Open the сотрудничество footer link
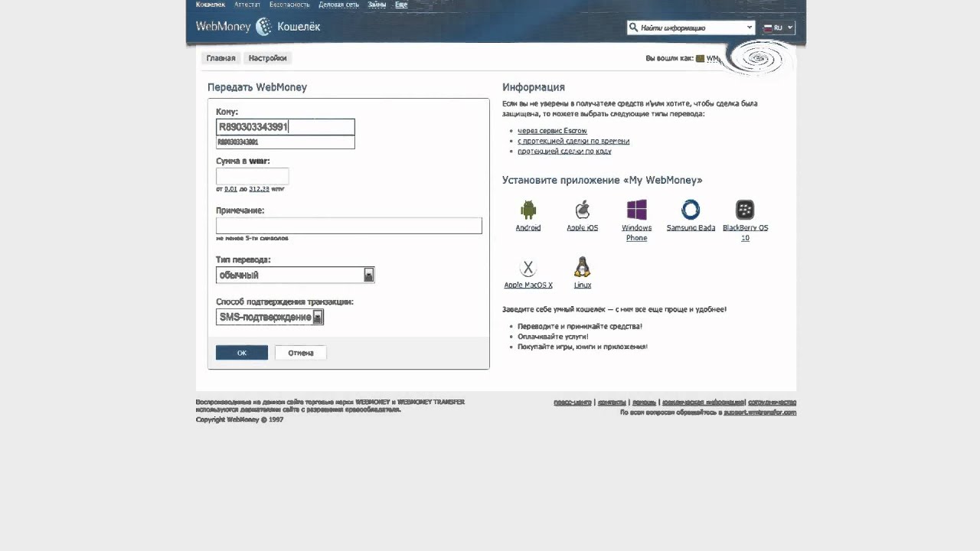Image resolution: width=980 pixels, height=551 pixels. 772,402
